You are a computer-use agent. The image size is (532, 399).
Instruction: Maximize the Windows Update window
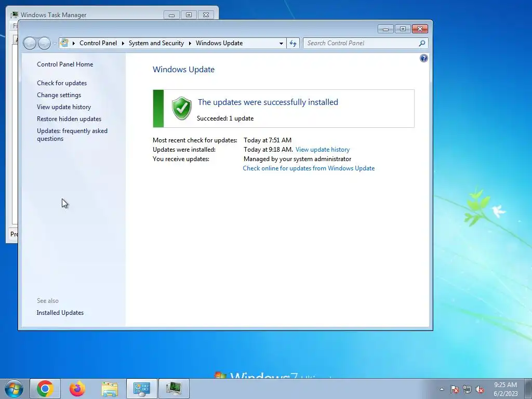403,29
